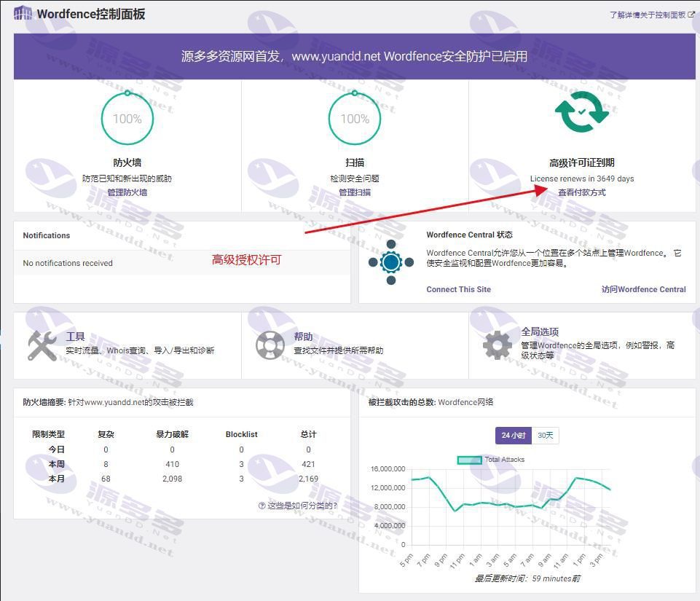Viewport: 700px width, 601px height.
Task: Click the 扫描 heading
Action: [x=355, y=162]
